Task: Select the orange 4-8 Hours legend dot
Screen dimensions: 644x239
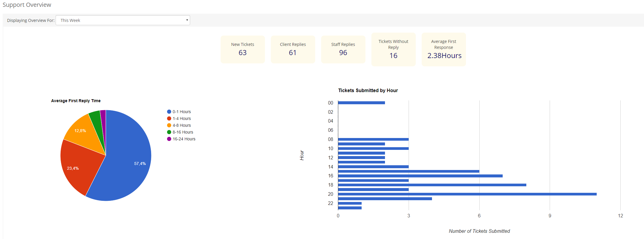Action: [169, 125]
